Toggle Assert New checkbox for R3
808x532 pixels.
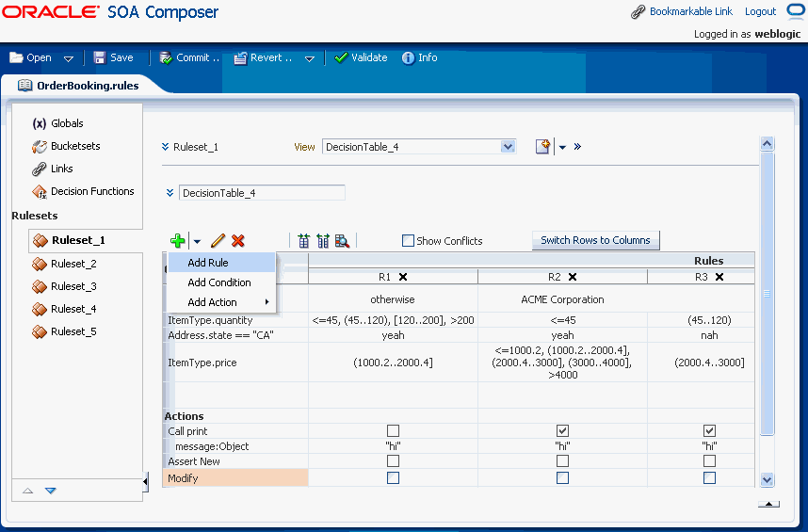(x=709, y=461)
